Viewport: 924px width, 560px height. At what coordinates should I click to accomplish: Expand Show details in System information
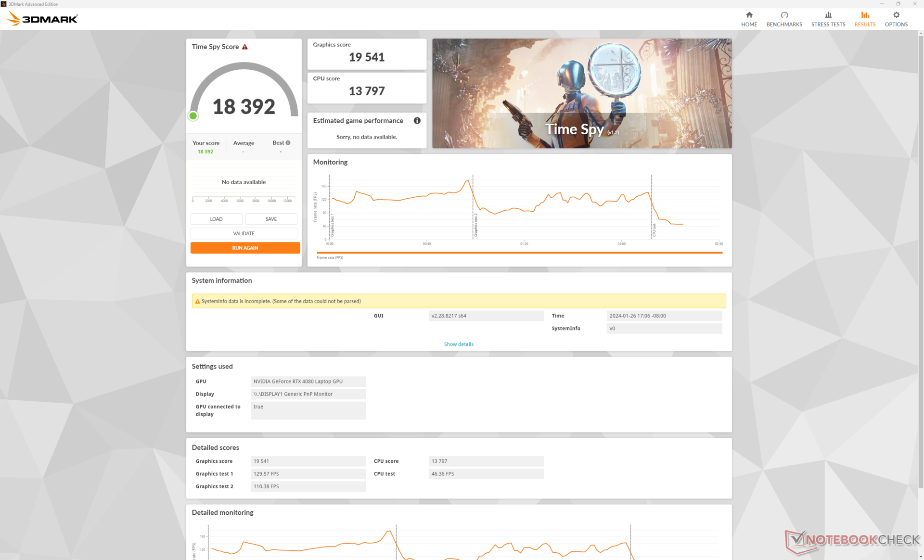(x=458, y=344)
